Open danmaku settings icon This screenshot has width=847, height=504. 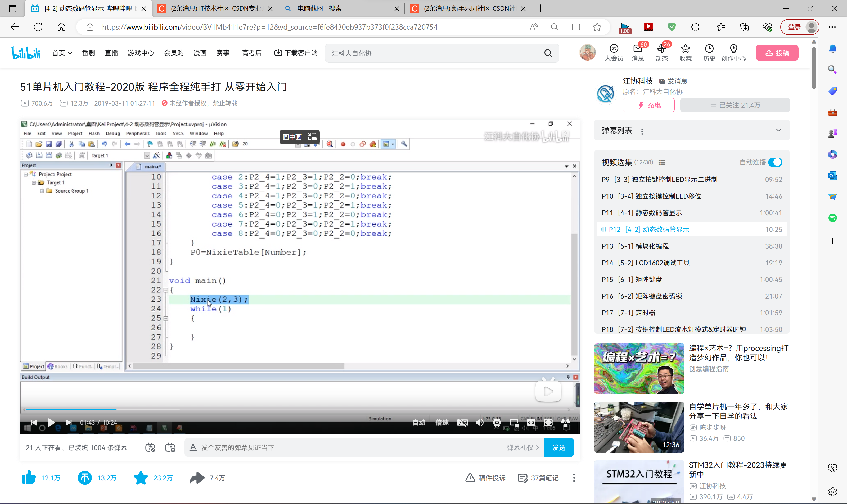click(x=170, y=447)
